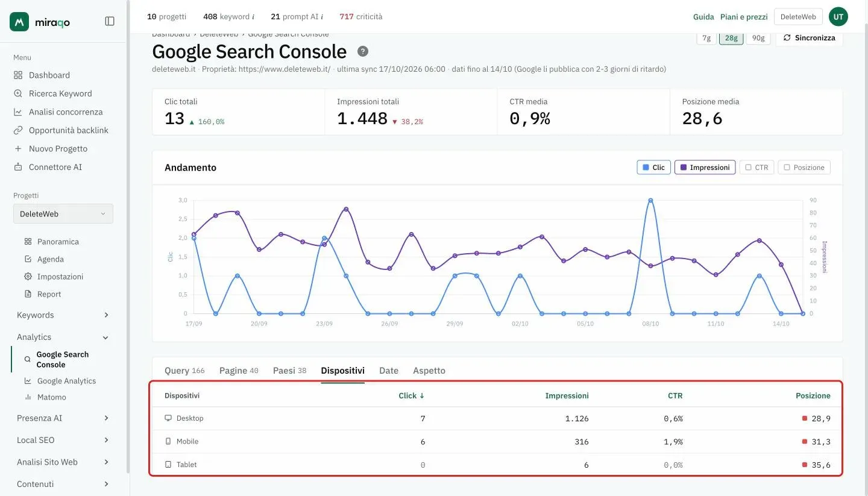Select the 28g time range

[x=731, y=38]
